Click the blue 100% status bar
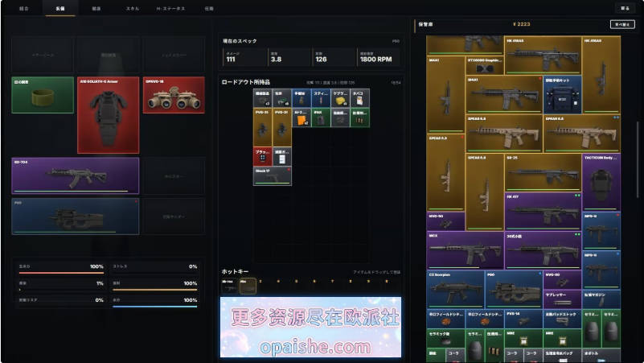644x363 pixels. 155,307
